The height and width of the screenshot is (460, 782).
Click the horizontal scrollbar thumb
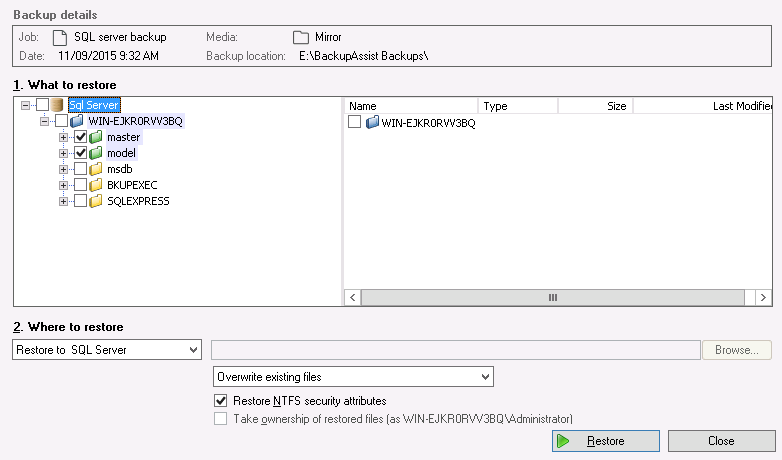553,297
